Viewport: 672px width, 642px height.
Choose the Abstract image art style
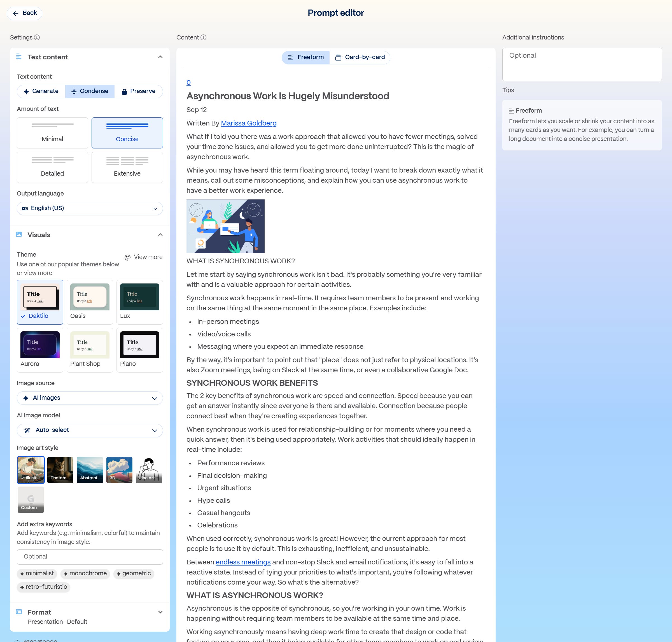(90, 469)
